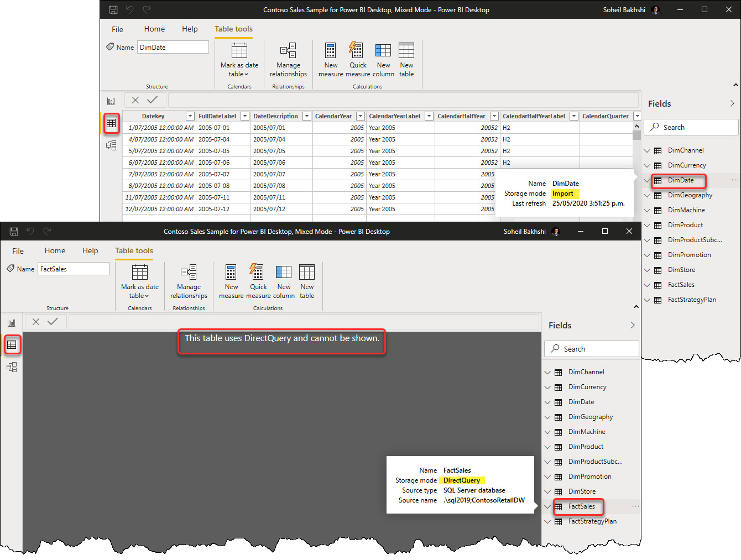This screenshot has width=741, height=560.
Task: Open DateDescription column filter dropdown
Action: [306, 116]
